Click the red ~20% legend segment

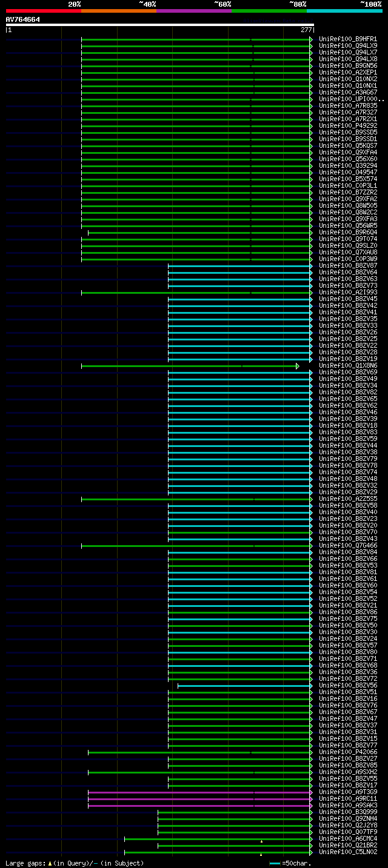tap(43, 11)
